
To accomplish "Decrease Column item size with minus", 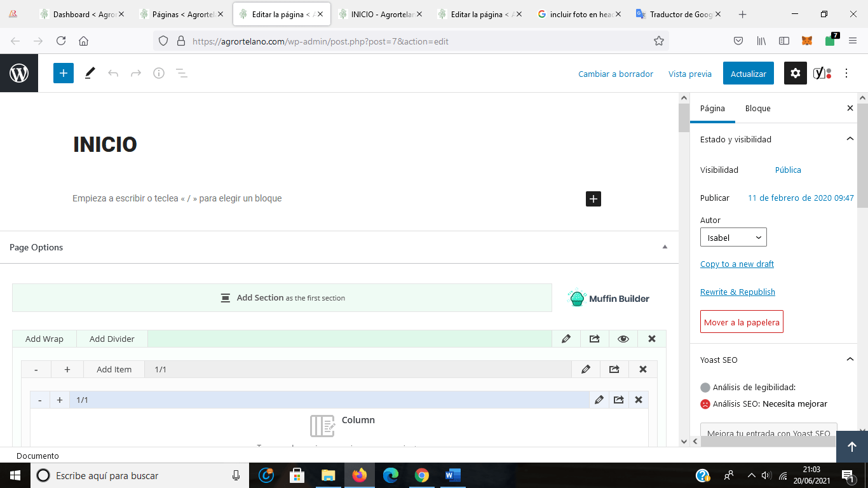I will [x=40, y=400].
